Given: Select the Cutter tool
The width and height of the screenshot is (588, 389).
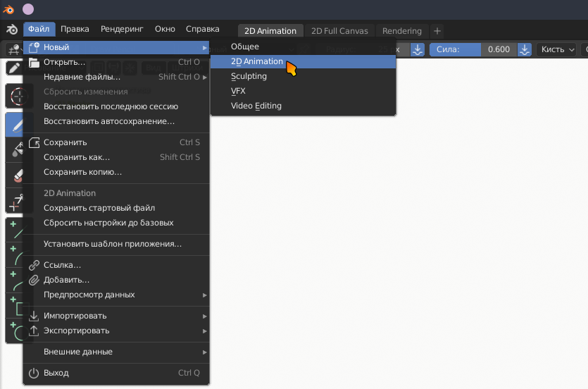Looking at the screenshot, I should point(15,202).
